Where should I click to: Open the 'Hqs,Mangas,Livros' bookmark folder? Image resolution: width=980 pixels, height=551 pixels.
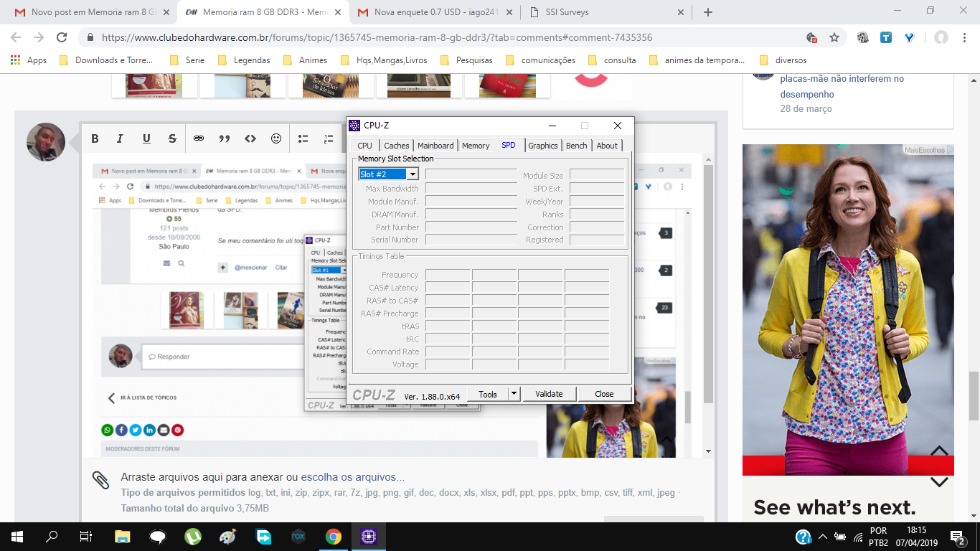pyautogui.click(x=385, y=60)
